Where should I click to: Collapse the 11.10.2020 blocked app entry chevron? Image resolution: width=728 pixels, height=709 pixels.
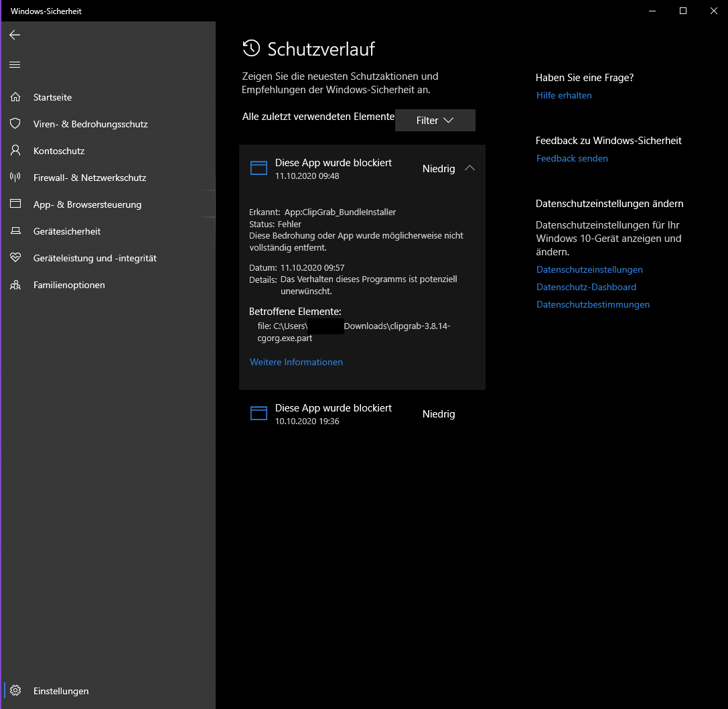point(470,168)
